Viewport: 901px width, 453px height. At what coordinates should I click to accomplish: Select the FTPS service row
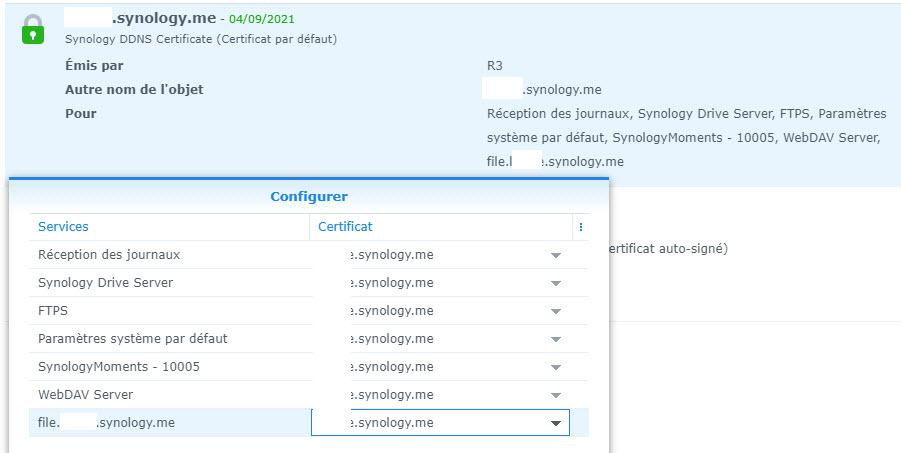[x=309, y=310]
